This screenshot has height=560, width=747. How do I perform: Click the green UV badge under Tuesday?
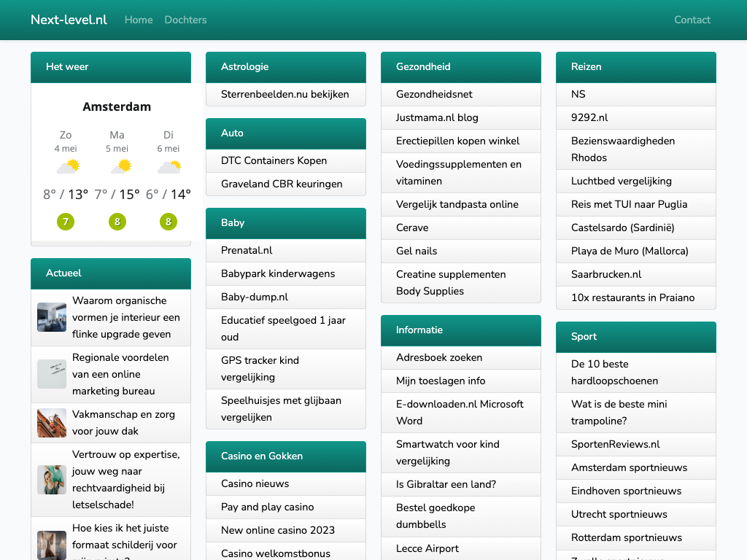pyautogui.click(x=169, y=222)
